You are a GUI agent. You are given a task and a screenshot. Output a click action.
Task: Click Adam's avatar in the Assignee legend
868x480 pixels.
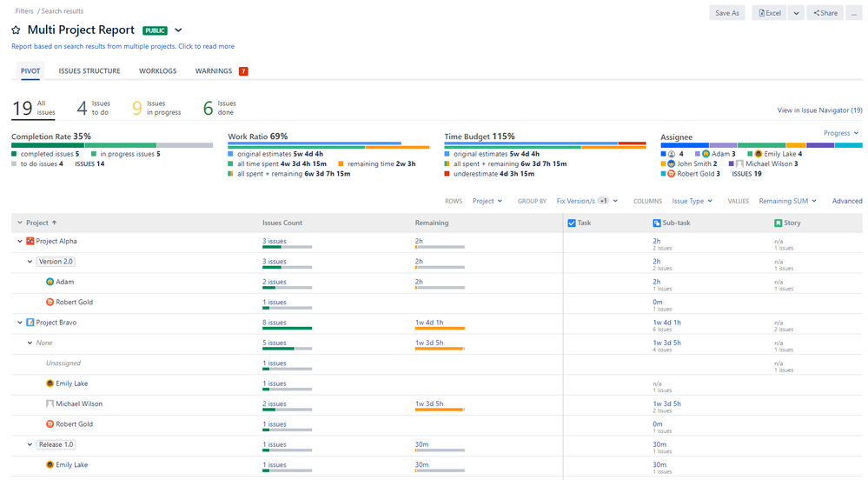(x=706, y=154)
